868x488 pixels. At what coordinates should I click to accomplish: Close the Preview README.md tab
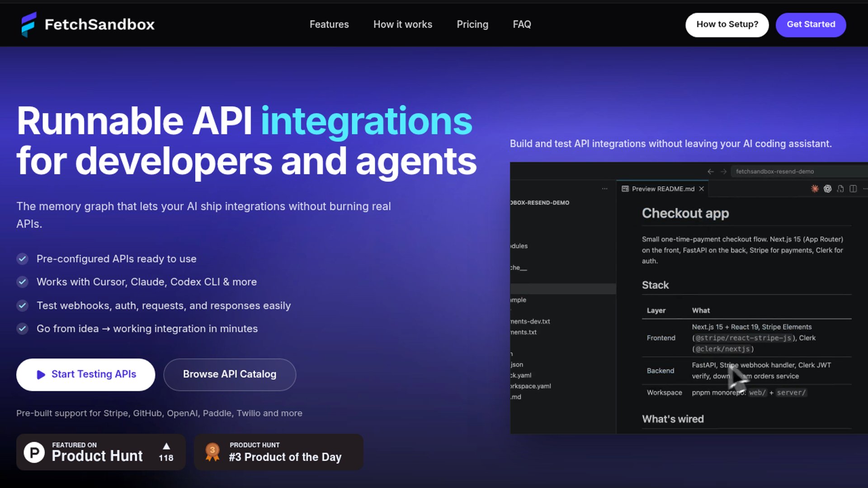[x=702, y=189]
